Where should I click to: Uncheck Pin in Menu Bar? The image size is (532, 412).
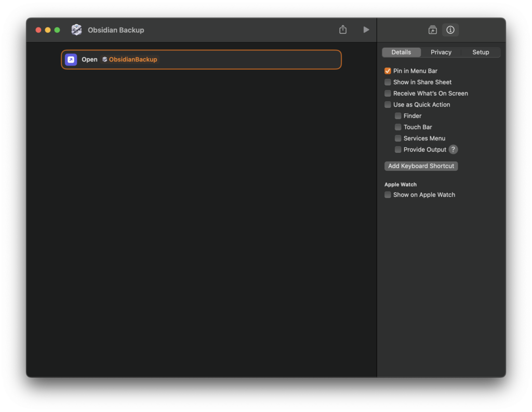coord(388,71)
